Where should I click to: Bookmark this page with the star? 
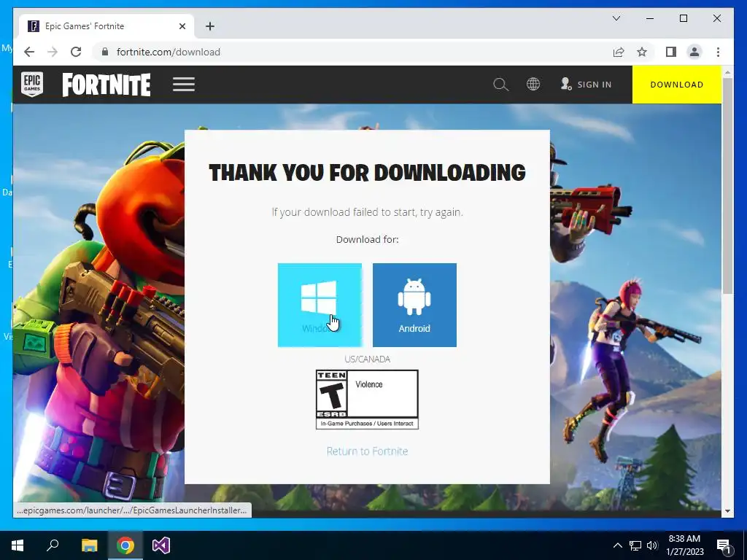(642, 52)
